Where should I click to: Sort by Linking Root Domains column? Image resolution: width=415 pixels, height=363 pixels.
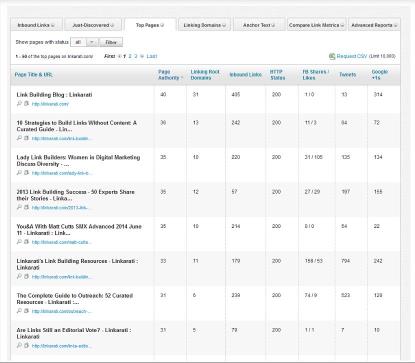point(205,75)
